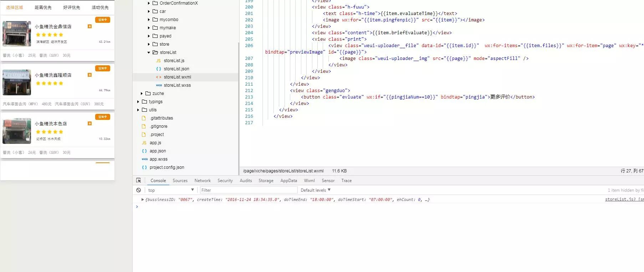The image size is (644, 272).
Task: Click the '/page/xiche/pages/storeList/storeList.wxml' path text
Action: click(x=283, y=171)
